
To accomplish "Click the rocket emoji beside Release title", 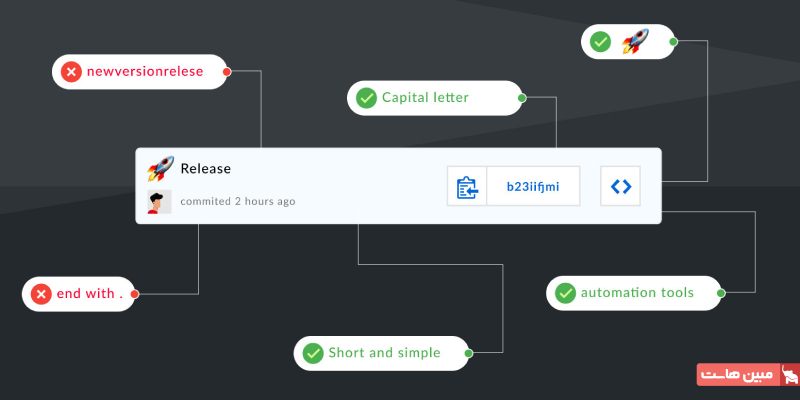I will pos(160,168).
